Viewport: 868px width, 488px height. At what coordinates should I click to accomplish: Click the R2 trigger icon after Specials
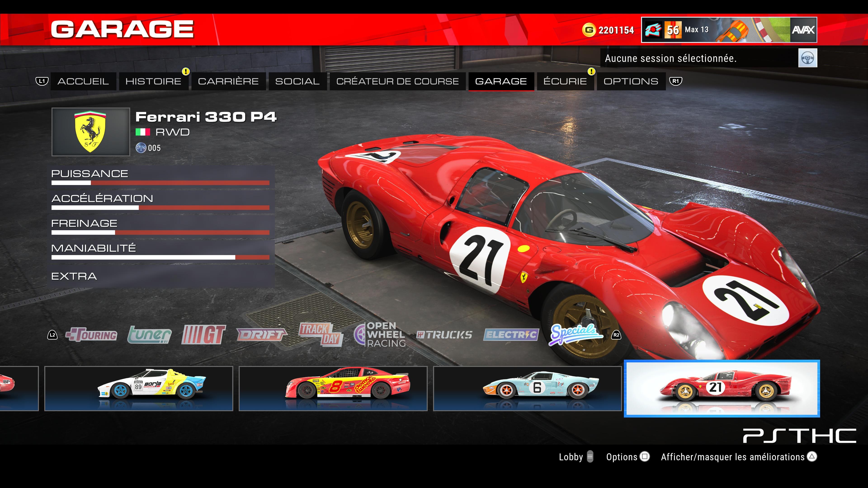click(x=616, y=335)
